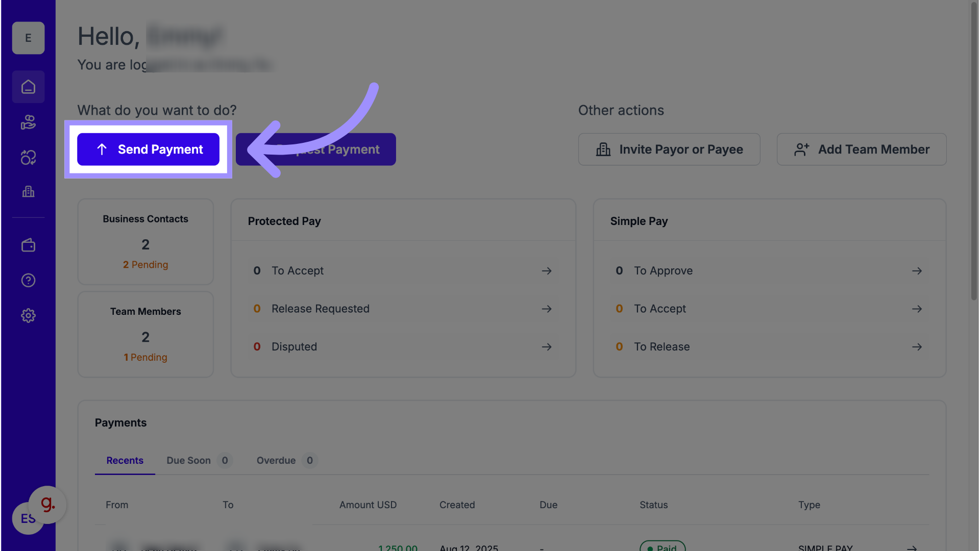980x551 pixels.
Task: Open Protected Pay To Accept arrow
Action: pos(547,271)
